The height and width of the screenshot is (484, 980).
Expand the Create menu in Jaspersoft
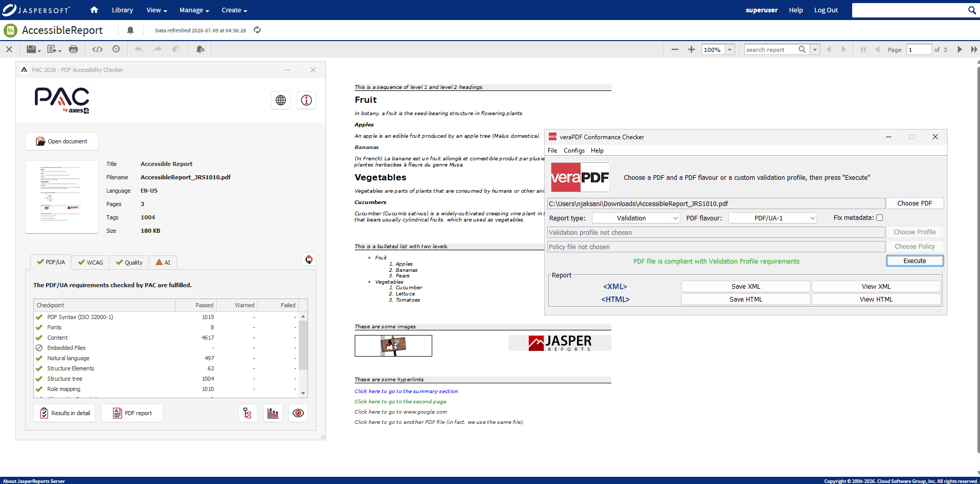(x=234, y=10)
